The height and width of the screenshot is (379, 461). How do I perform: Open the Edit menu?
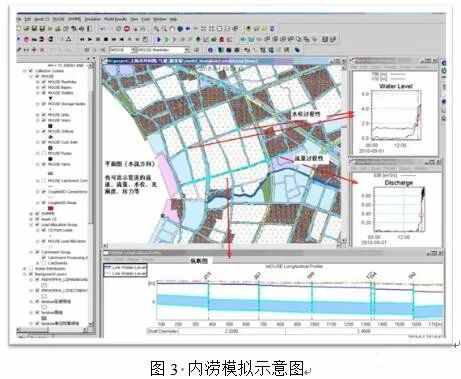pyautogui.click(x=28, y=19)
